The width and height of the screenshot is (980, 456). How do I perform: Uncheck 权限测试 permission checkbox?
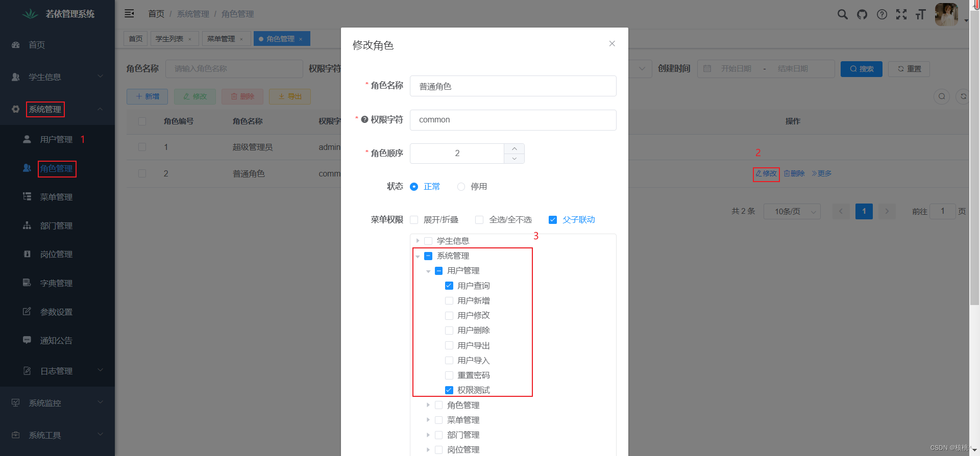coord(449,390)
